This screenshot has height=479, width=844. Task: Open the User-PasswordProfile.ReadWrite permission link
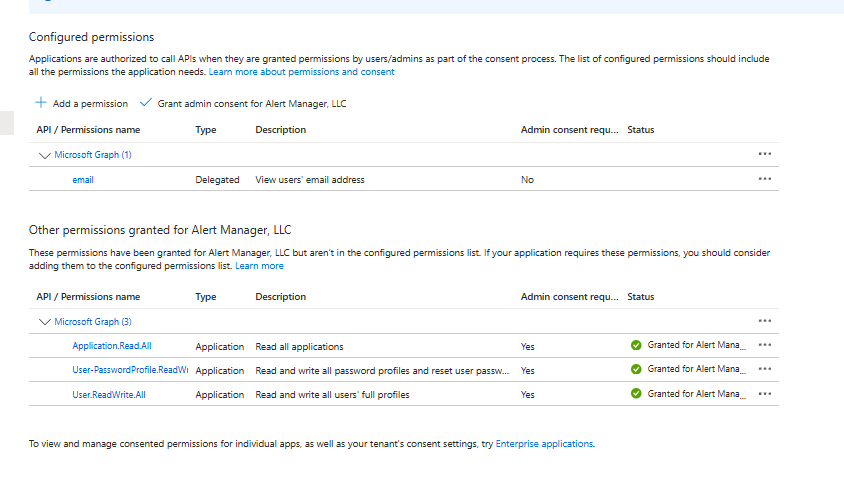pyautogui.click(x=130, y=370)
